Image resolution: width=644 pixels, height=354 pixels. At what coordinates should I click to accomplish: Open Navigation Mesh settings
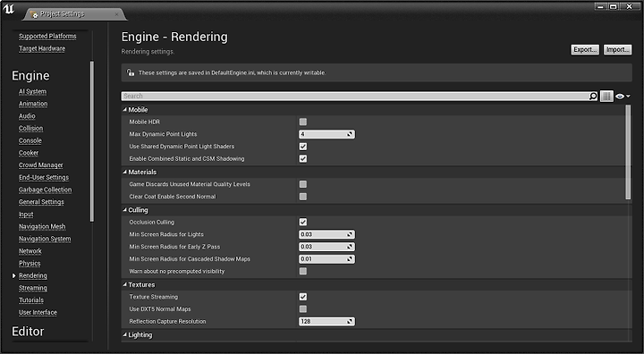point(42,227)
